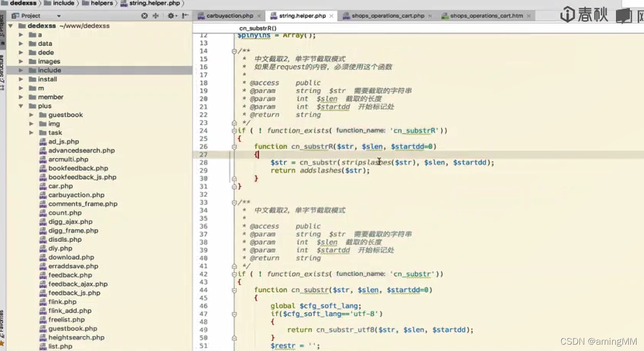Hide the Project tool window
The width and height of the screenshot is (644, 351).
(185, 16)
